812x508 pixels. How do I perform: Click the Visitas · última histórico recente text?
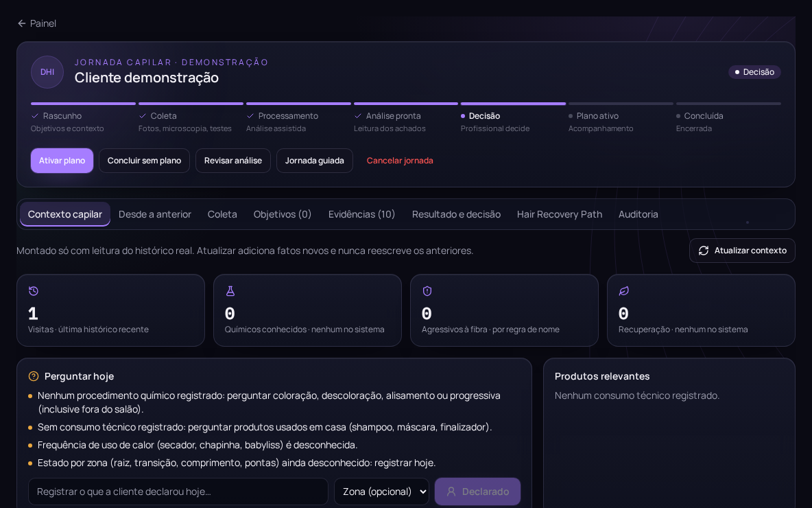88,329
